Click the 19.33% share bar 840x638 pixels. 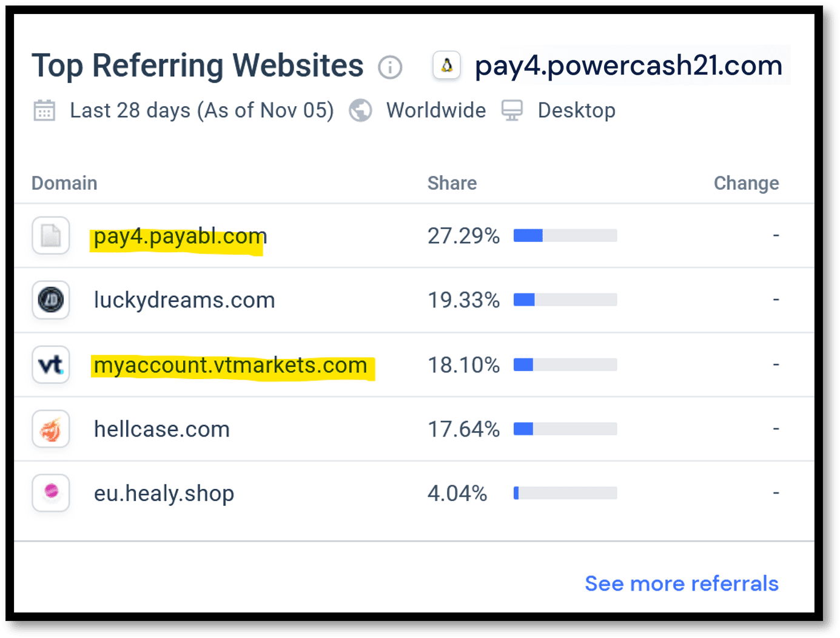point(565,300)
